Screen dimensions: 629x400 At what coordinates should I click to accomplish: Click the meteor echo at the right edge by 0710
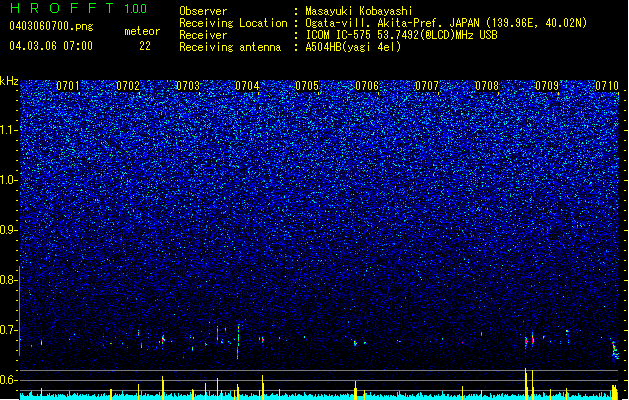pyautogui.click(x=615, y=350)
